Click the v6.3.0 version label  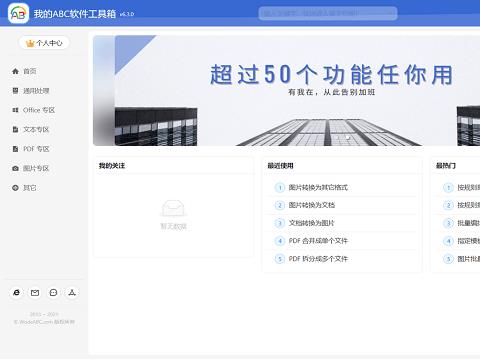[127, 14]
